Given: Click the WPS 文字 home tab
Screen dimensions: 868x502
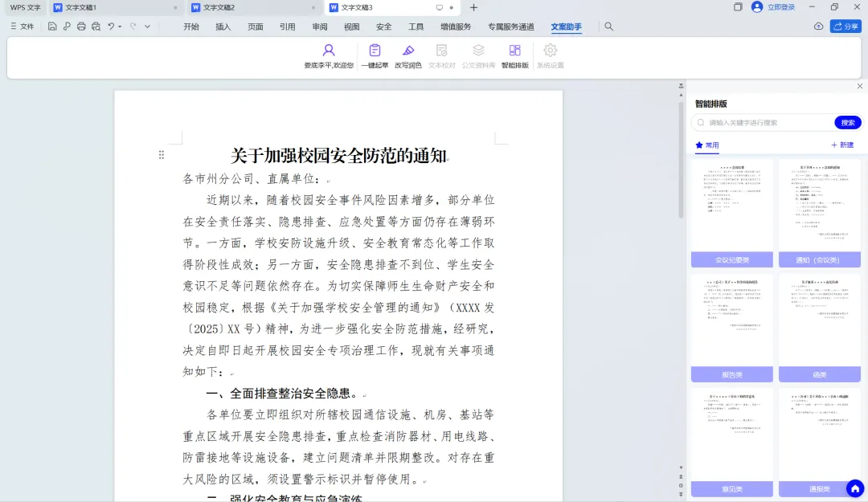Looking at the screenshot, I should pyautogui.click(x=26, y=8).
